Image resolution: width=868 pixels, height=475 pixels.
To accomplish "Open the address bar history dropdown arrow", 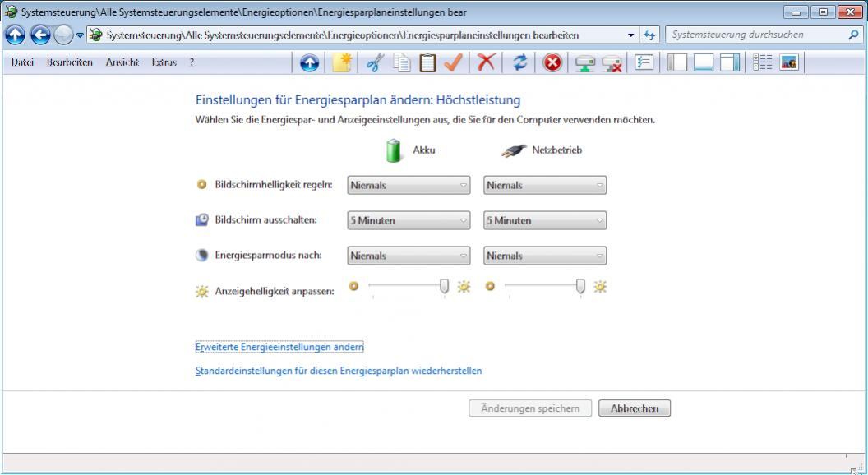I will (x=631, y=35).
